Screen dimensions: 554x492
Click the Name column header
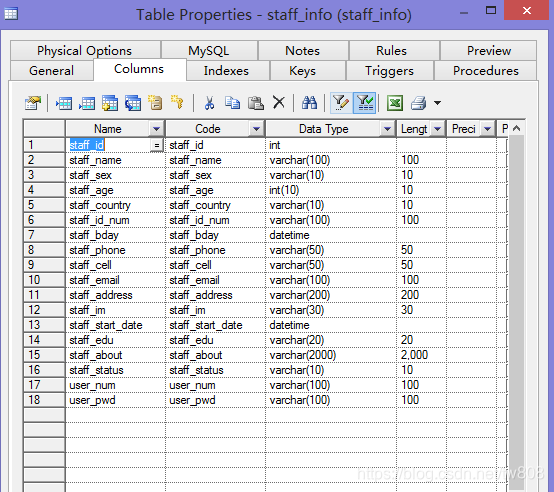click(x=108, y=129)
